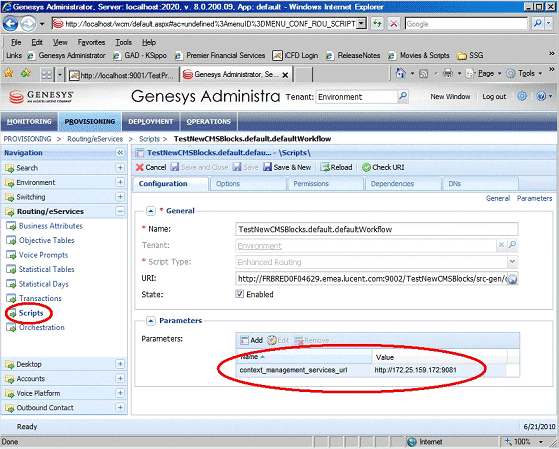
Task: Click the Favorites star icon
Action: tap(8, 73)
